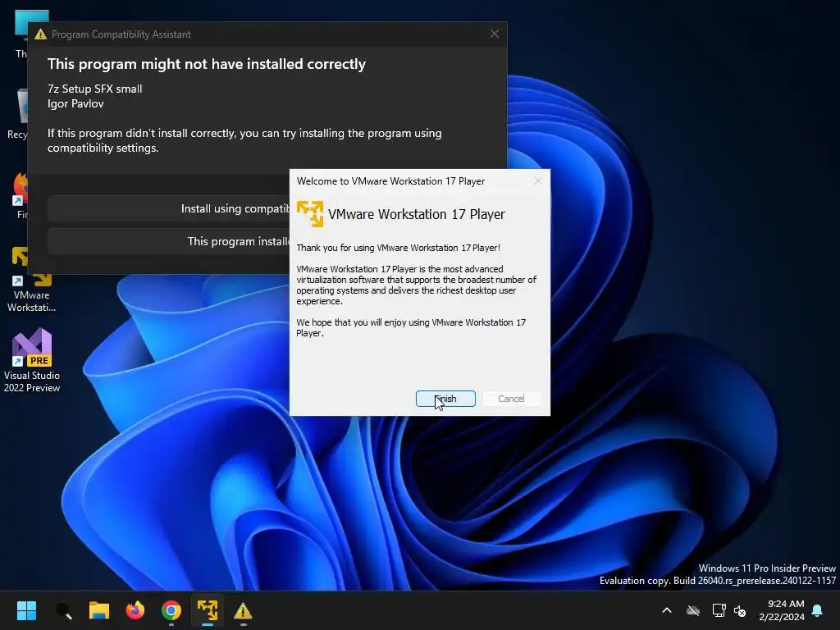Expand the hidden system tray icons chevron
Viewport: 840px width, 630px height.
tap(667, 610)
